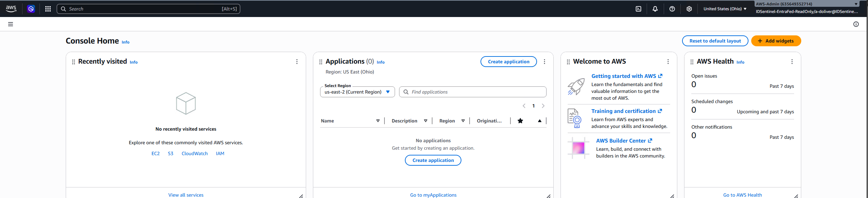Click the purple hexagon extension icon

pos(31,9)
